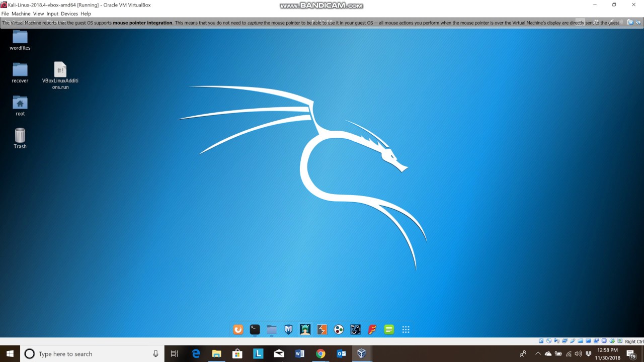The image size is (644, 362).
Task: Open Microsoft Edge from the taskbar
Action: point(196,354)
